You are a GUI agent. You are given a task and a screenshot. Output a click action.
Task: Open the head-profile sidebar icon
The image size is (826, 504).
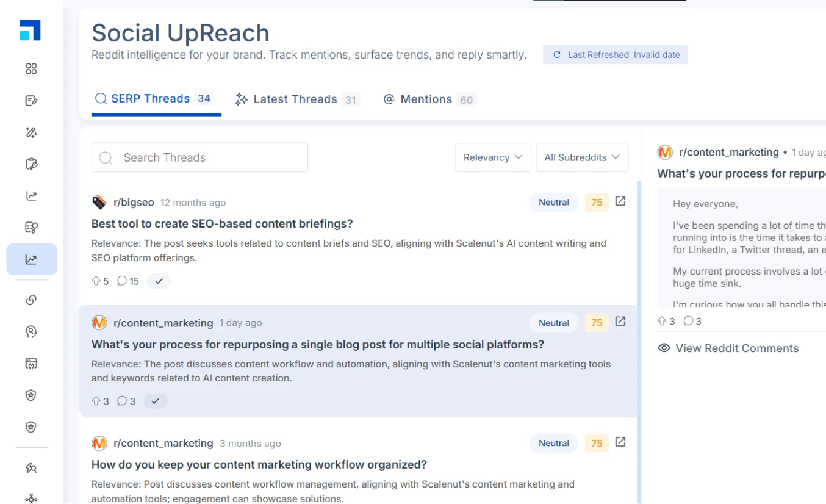[x=31, y=331]
